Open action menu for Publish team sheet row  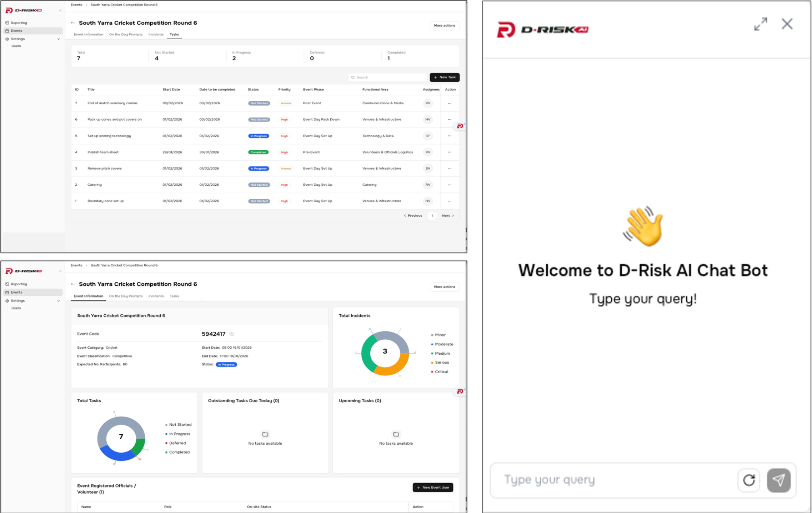450,152
